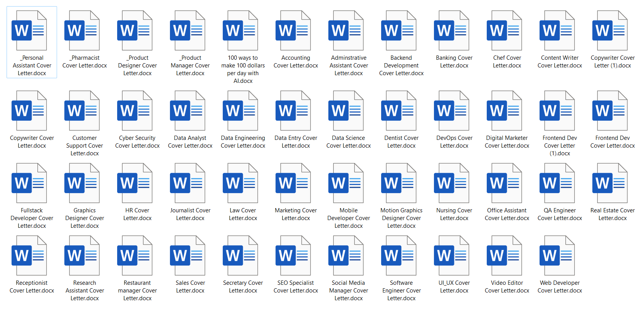Select the 'Mobile Developer Cover Letter.docx' name
The image size is (644, 316).
(349, 218)
